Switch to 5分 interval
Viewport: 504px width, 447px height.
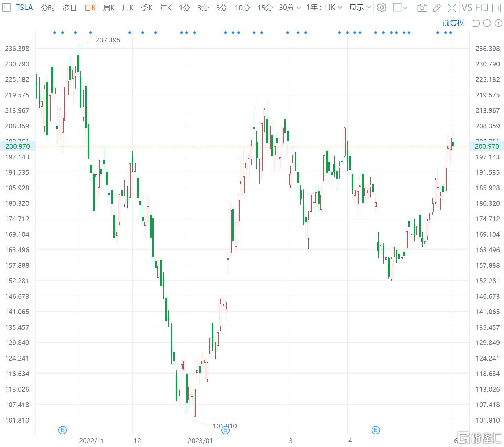click(221, 7)
